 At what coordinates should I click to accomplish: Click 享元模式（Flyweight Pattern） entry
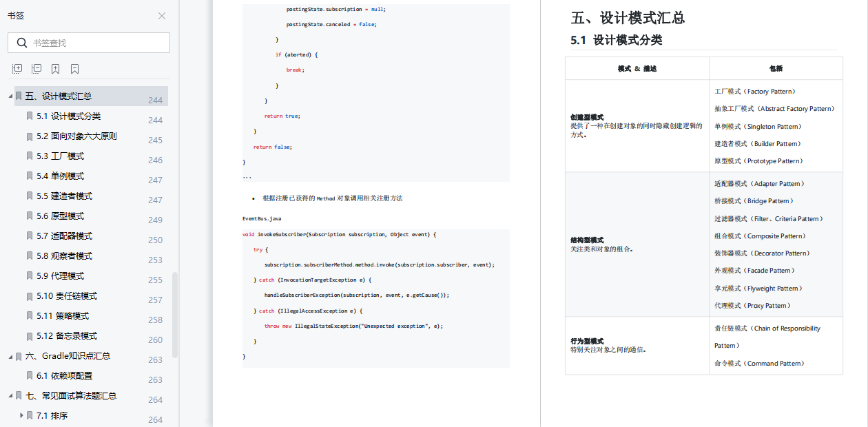758,289
